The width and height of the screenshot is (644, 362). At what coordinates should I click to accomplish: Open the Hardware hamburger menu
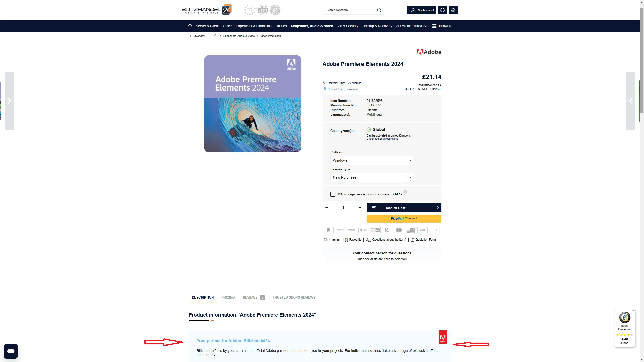click(x=442, y=26)
